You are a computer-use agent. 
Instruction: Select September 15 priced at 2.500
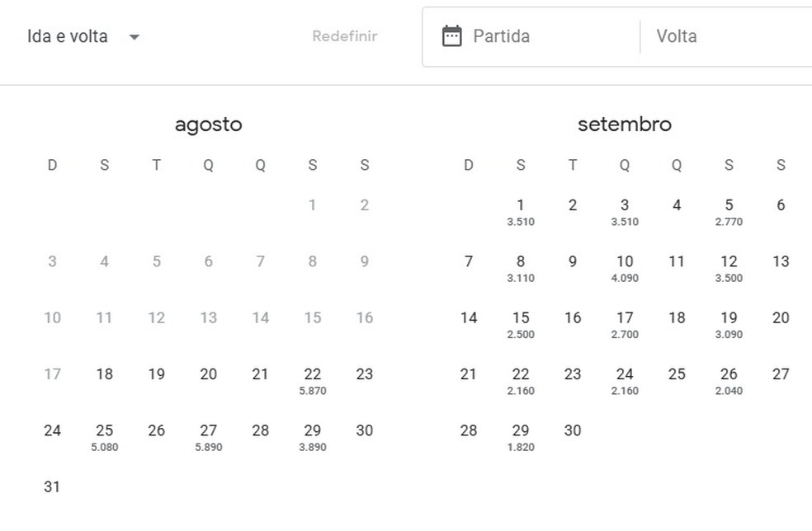[x=521, y=323]
